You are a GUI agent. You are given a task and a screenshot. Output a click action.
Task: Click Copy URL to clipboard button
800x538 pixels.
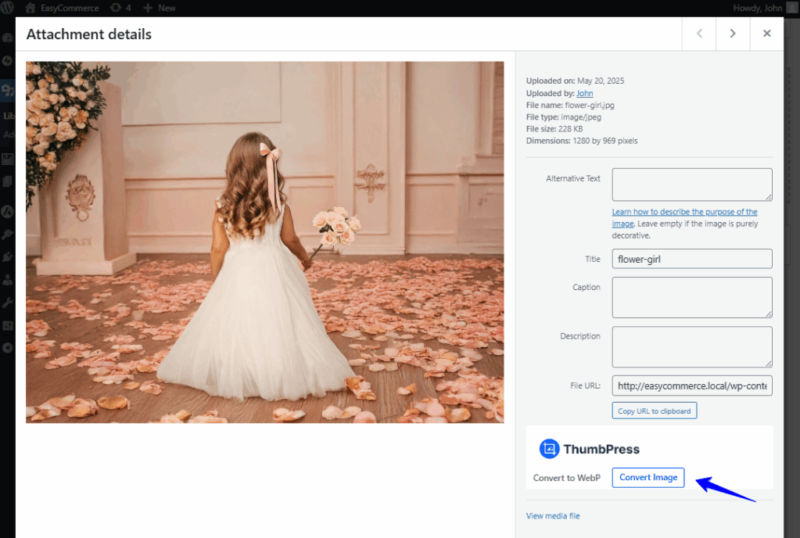click(654, 411)
